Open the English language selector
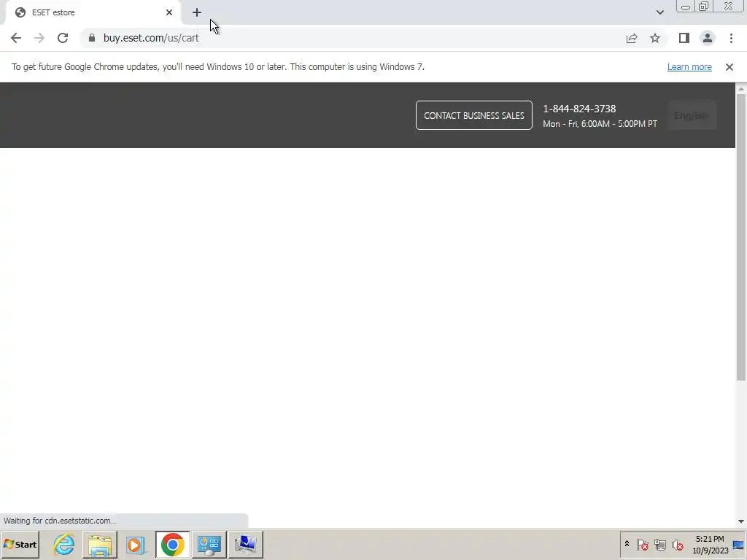This screenshot has height=560, width=747. [x=692, y=115]
